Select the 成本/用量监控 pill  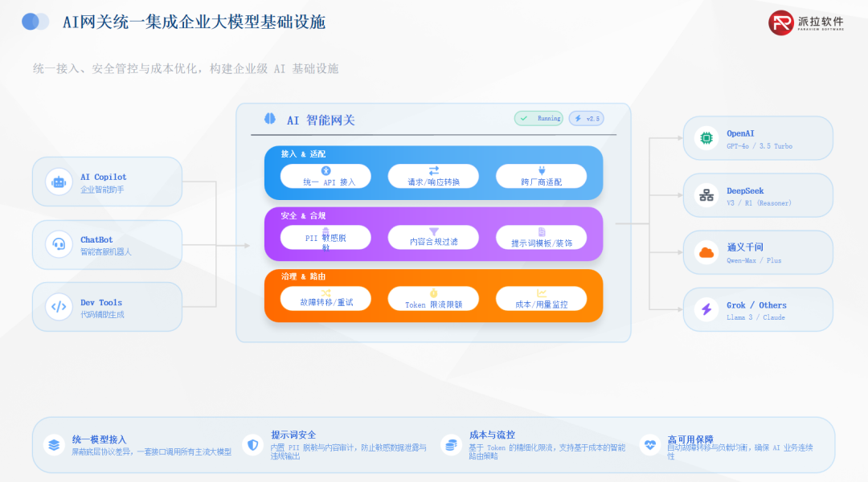pyautogui.click(x=542, y=298)
